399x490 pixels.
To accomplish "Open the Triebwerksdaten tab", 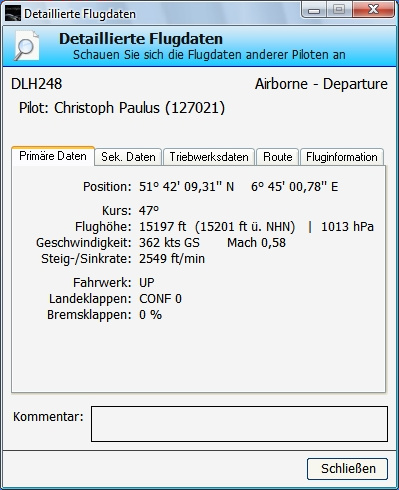I will coord(209,157).
